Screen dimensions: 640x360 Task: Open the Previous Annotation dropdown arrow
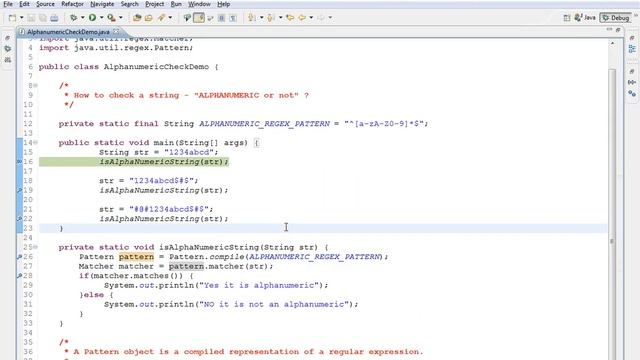(x=280, y=18)
